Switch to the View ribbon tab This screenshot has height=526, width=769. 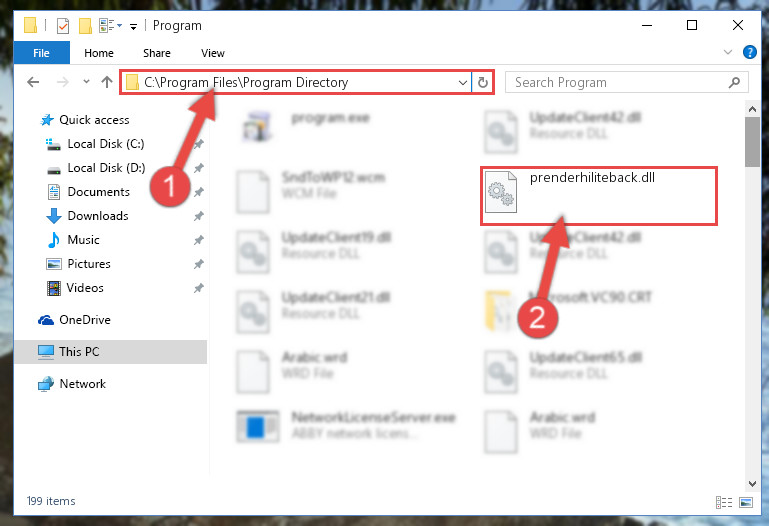click(x=213, y=53)
